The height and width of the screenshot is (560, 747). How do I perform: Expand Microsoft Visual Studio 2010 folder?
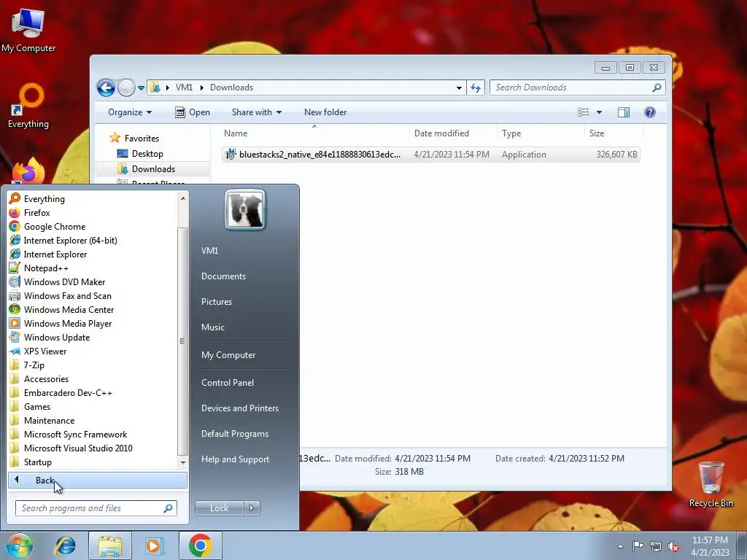point(78,448)
